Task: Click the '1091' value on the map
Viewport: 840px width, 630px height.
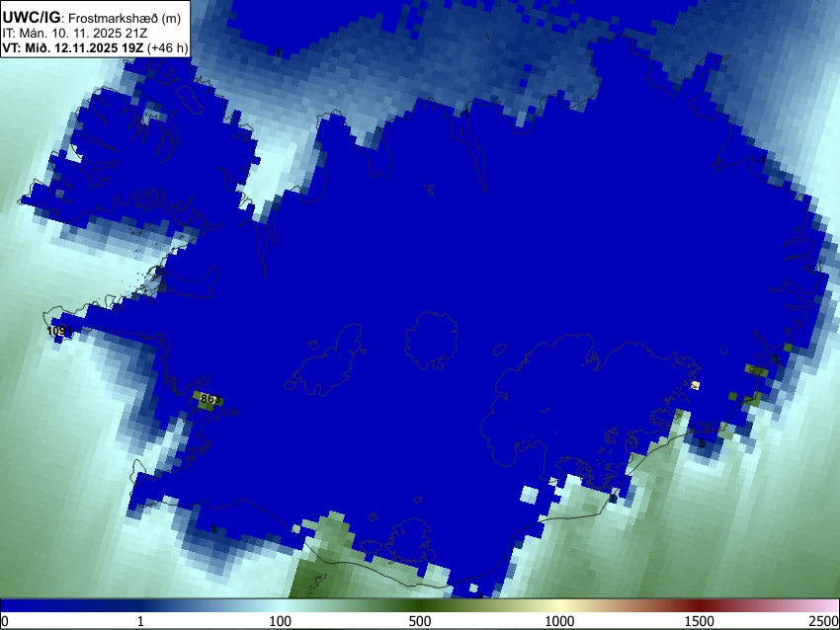Action: point(59,331)
